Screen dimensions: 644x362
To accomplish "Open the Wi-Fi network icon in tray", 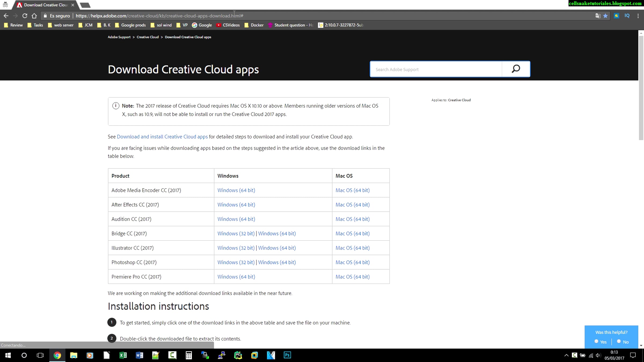I will (x=591, y=355).
